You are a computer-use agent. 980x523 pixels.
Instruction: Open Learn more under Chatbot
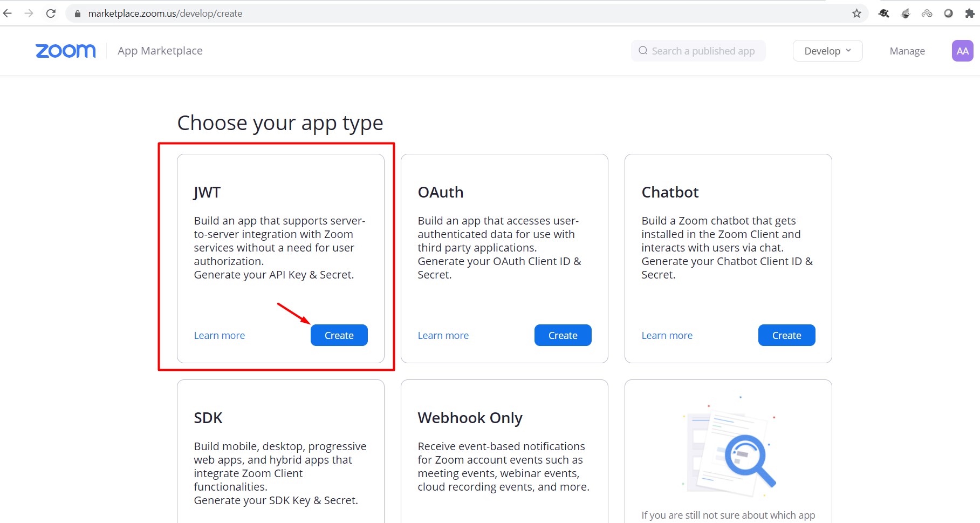click(667, 335)
